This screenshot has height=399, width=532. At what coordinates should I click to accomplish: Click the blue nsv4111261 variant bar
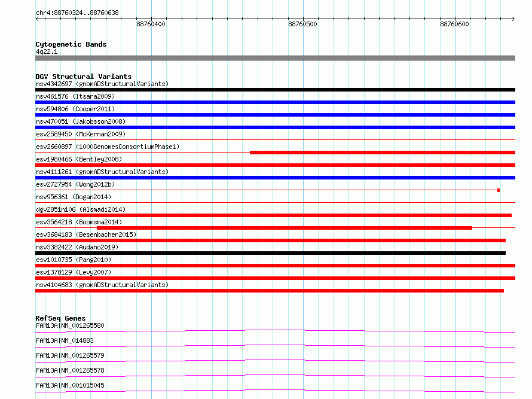click(275, 178)
